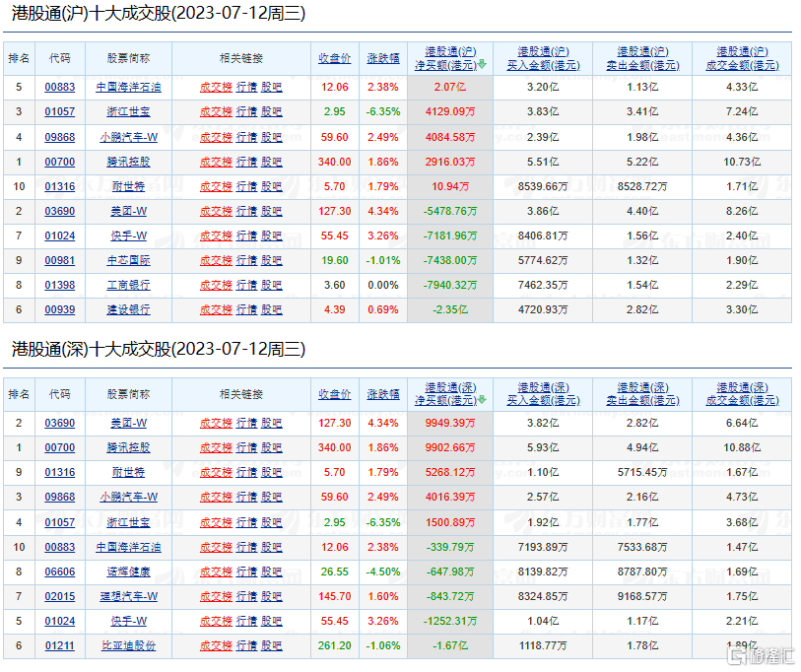Click the 港股通(深)卖出金额 column header
The image size is (801, 672).
tap(642, 394)
